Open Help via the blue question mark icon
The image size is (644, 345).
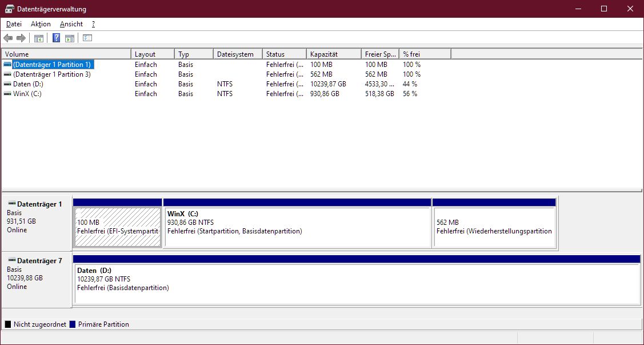click(x=56, y=38)
